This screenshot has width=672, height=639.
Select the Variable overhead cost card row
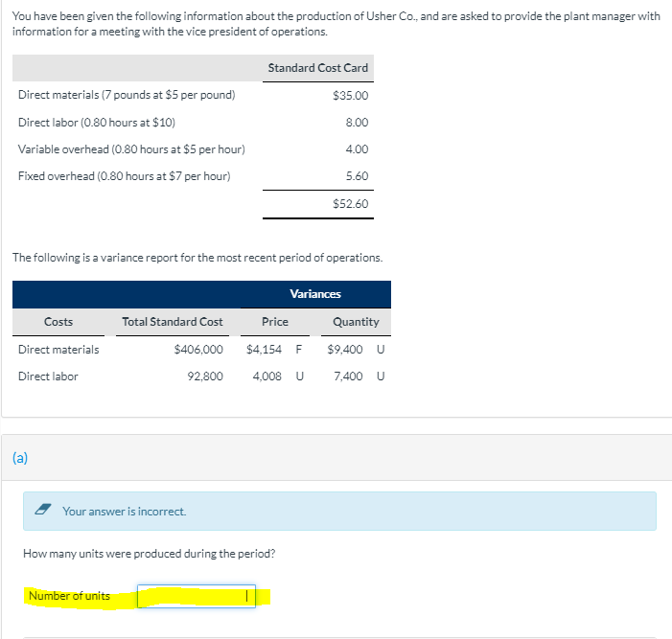click(131, 149)
